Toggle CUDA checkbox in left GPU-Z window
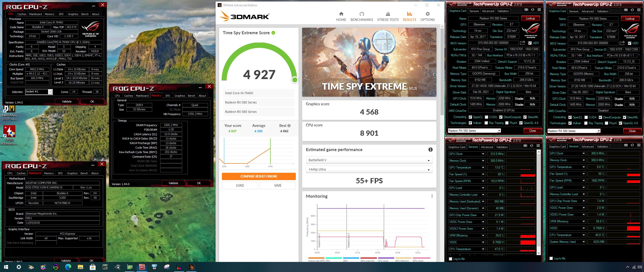The height and width of the screenshot is (272, 644). tap(486, 117)
